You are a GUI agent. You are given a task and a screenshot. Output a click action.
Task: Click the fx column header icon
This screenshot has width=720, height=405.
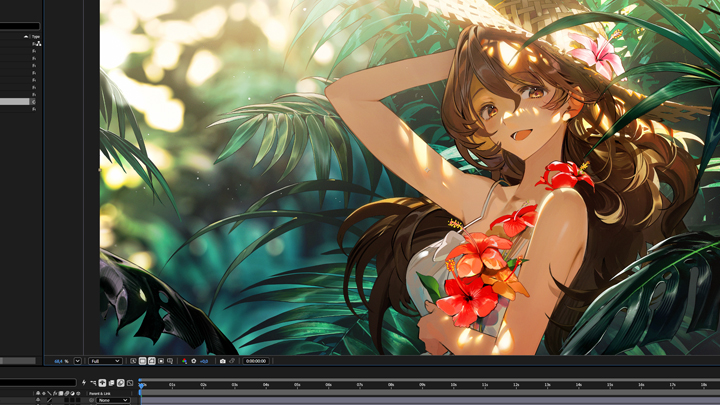point(55,393)
